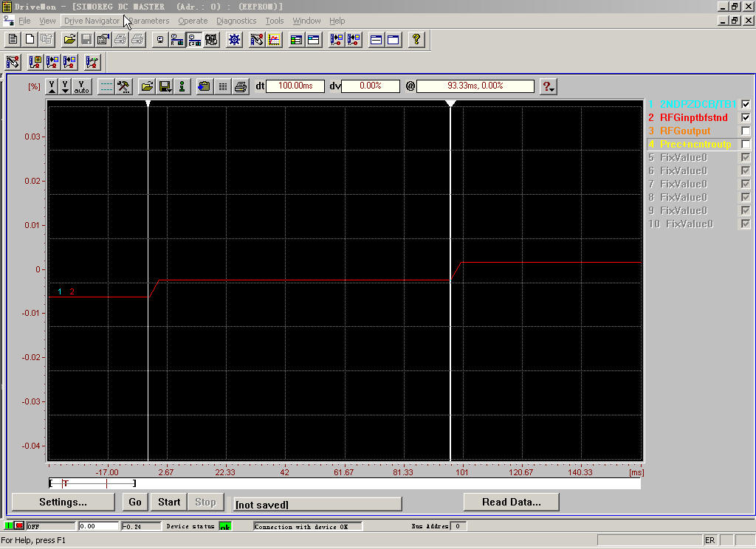This screenshot has height=549, width=756.
Task: Open the Operate menu
Action: pos(193,21)
